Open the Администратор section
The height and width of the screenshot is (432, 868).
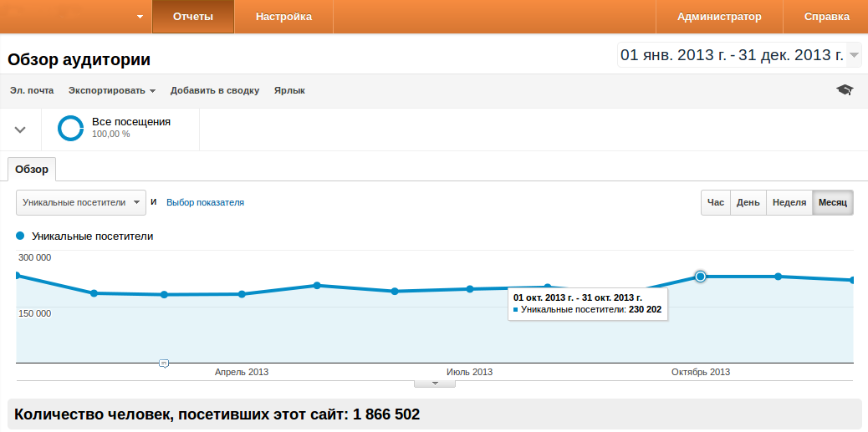coord(719,17)
